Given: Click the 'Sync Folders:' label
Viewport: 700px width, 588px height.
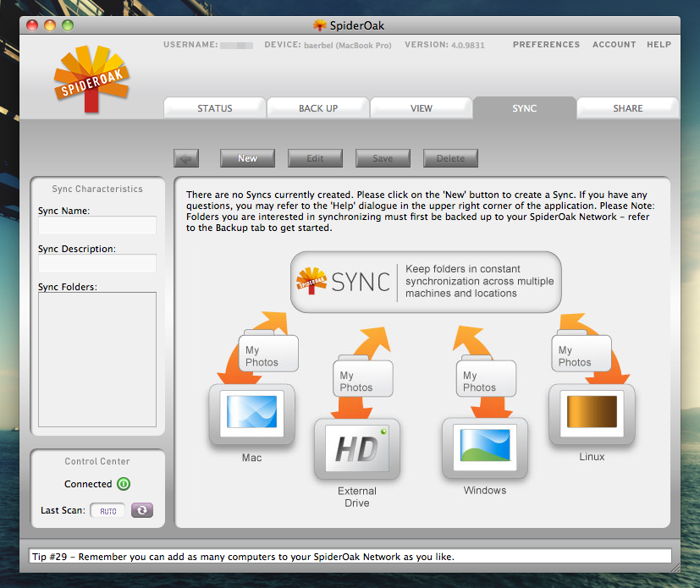Looking at the screenshot, I should (68, 287).
